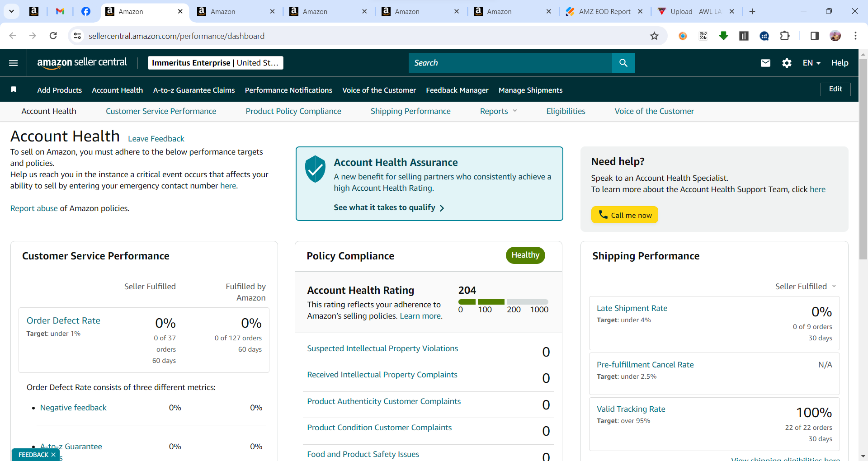Click the Report abuse link
Viewport: 868px width, 461px height.
34,208
